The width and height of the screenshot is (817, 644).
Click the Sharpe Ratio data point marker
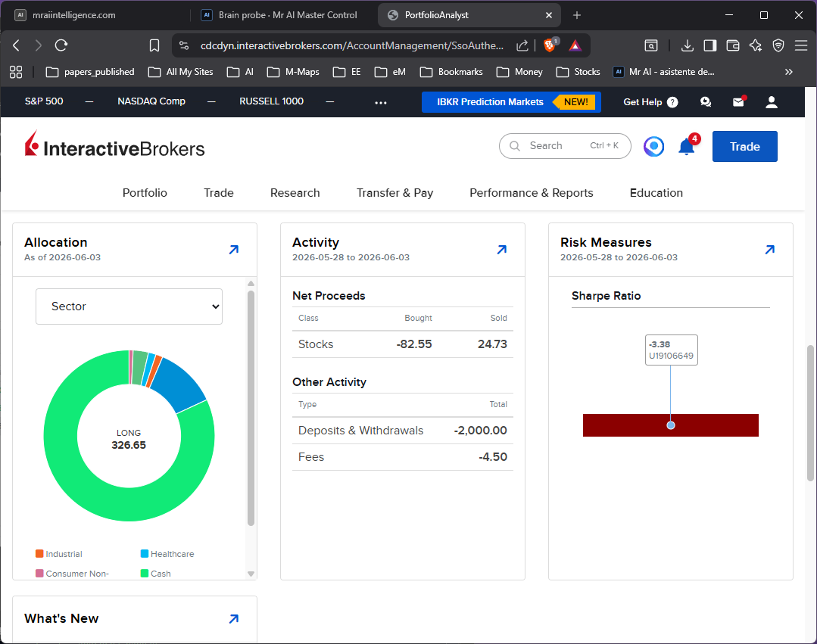(x=671, y=425)
